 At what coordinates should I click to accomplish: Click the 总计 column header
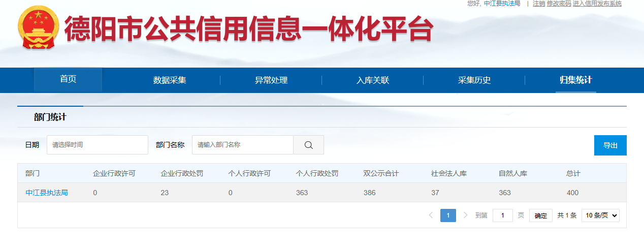coord(573,174)
